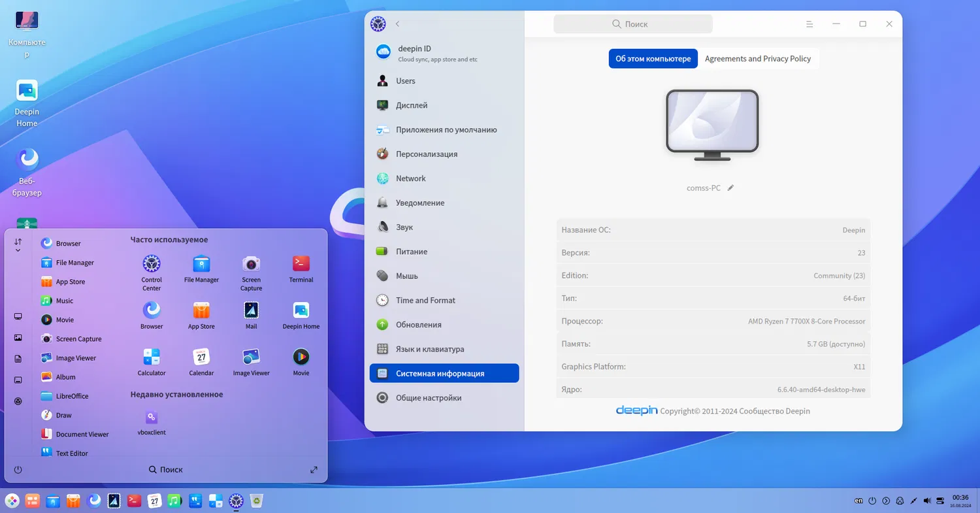
Task: Open the Trash icon in the dock
Action: click(257, 501)
